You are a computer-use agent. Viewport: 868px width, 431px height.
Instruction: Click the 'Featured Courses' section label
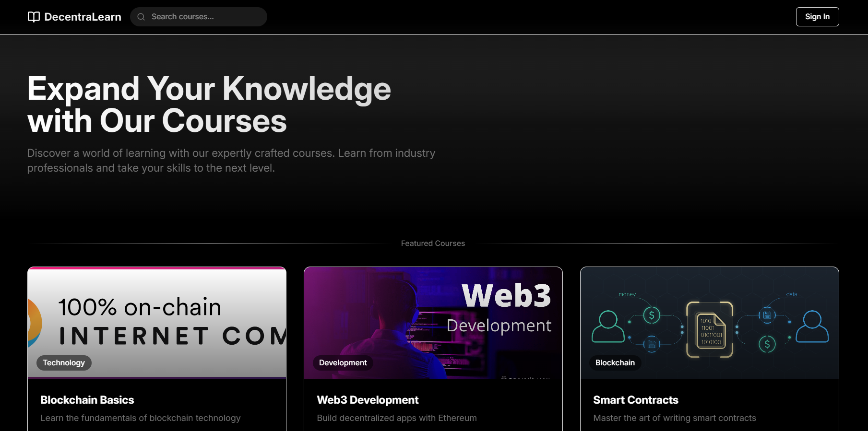tap(433, 244)
